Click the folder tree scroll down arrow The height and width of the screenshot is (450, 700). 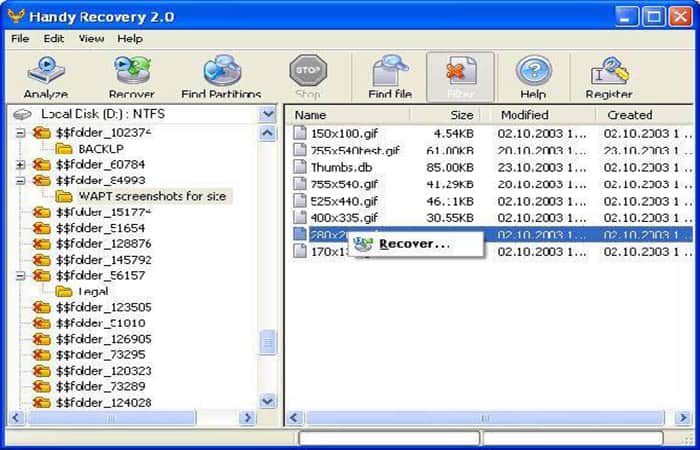point(267,400)
